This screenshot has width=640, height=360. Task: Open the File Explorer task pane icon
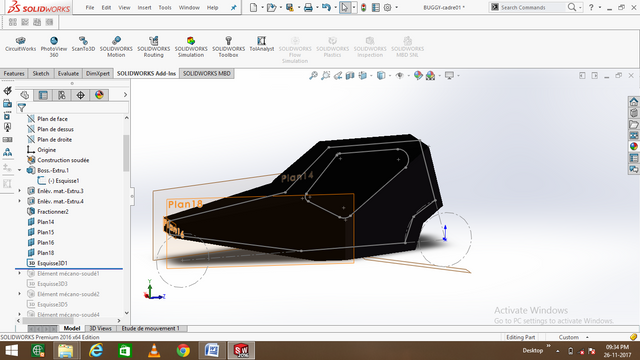coord(633,124)
